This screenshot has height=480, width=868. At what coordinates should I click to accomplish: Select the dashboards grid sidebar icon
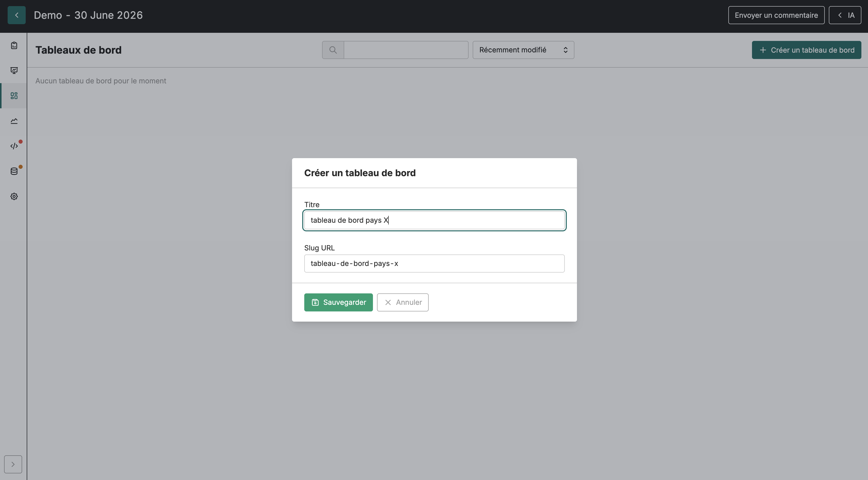click(x=14, y=96)
